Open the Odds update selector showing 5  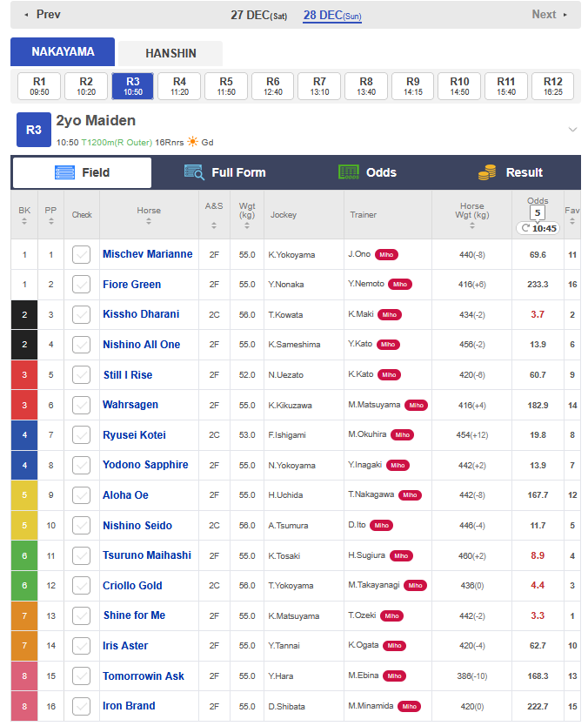[537, 213]
